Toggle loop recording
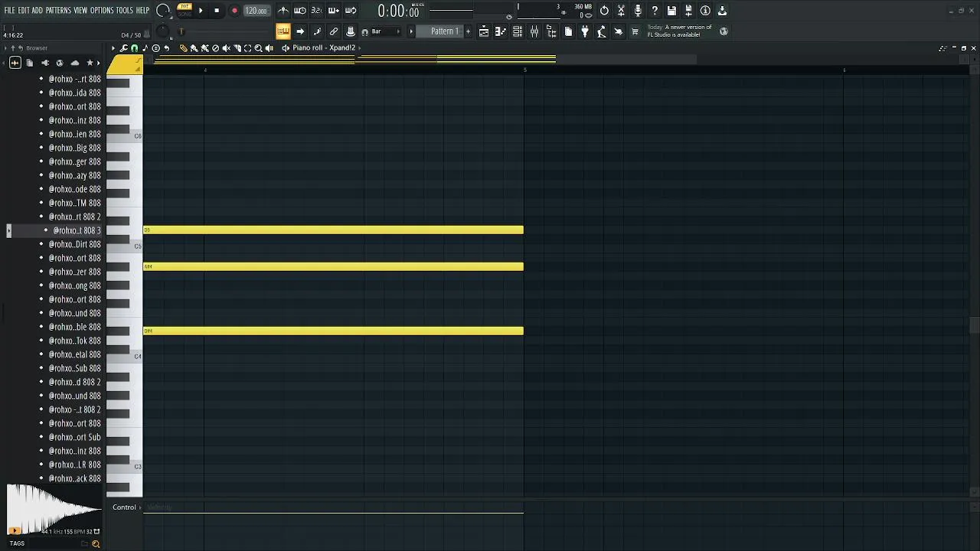 tap(351, 11)
